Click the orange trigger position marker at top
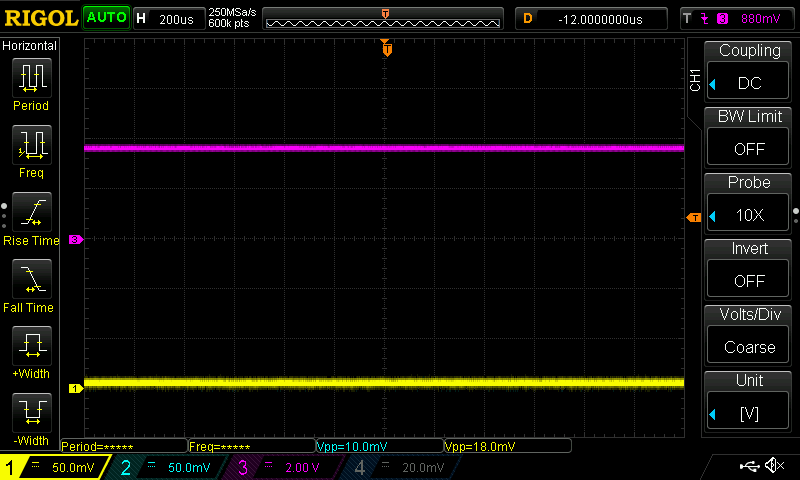 pos(387,49)
